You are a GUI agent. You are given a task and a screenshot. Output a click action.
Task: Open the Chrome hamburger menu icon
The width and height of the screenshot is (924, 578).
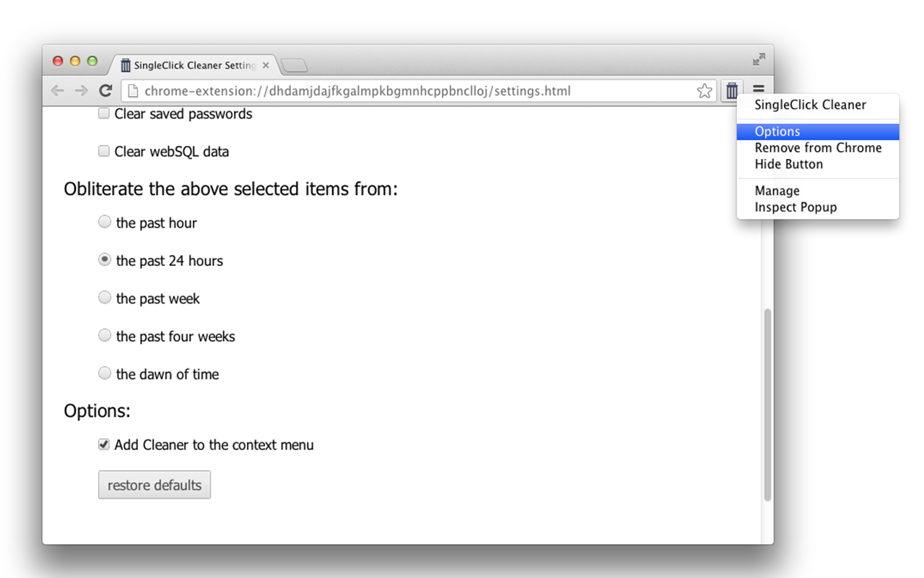coord(758,90)
